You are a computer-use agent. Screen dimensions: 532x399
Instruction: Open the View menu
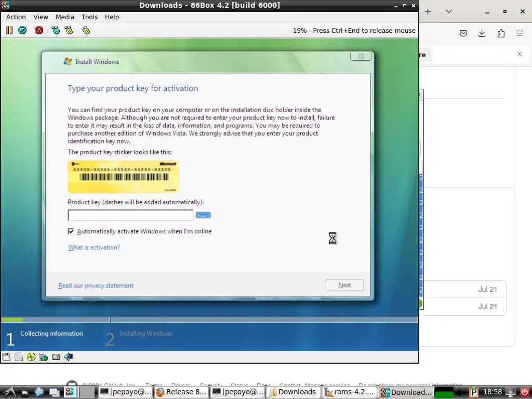(x=41, y=17)
